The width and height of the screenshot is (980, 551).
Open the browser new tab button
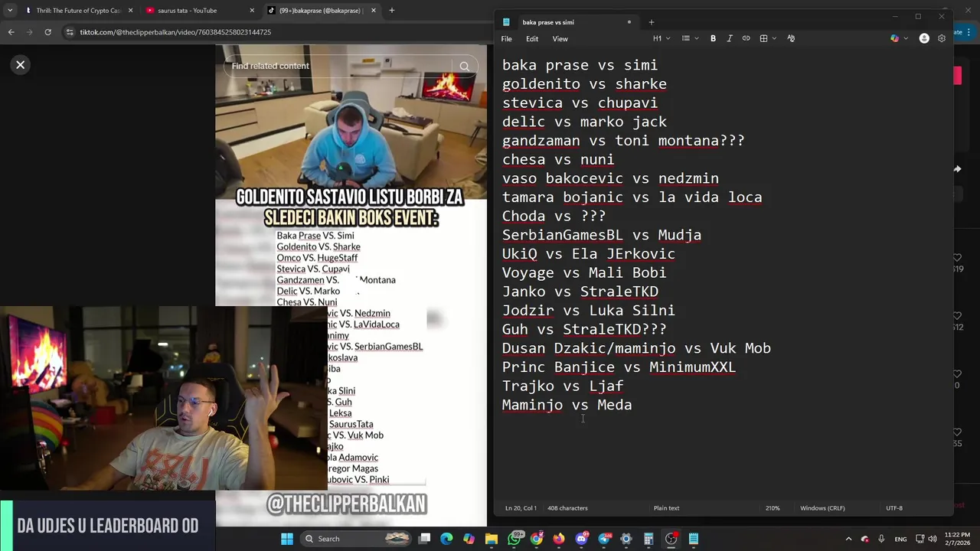391,11
